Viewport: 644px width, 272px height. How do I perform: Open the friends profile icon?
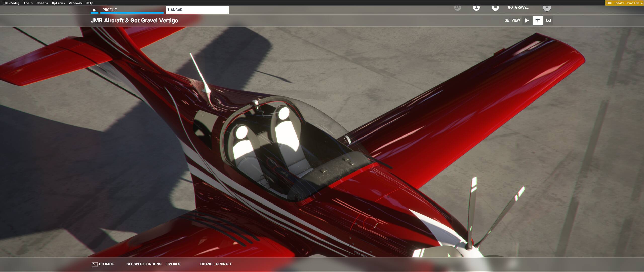pos(476,8)
